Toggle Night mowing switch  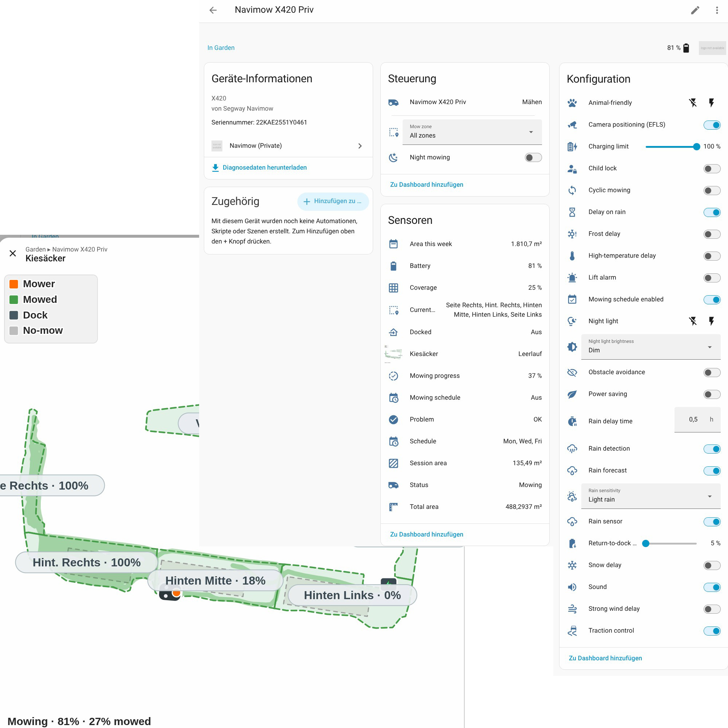[533, 157]
